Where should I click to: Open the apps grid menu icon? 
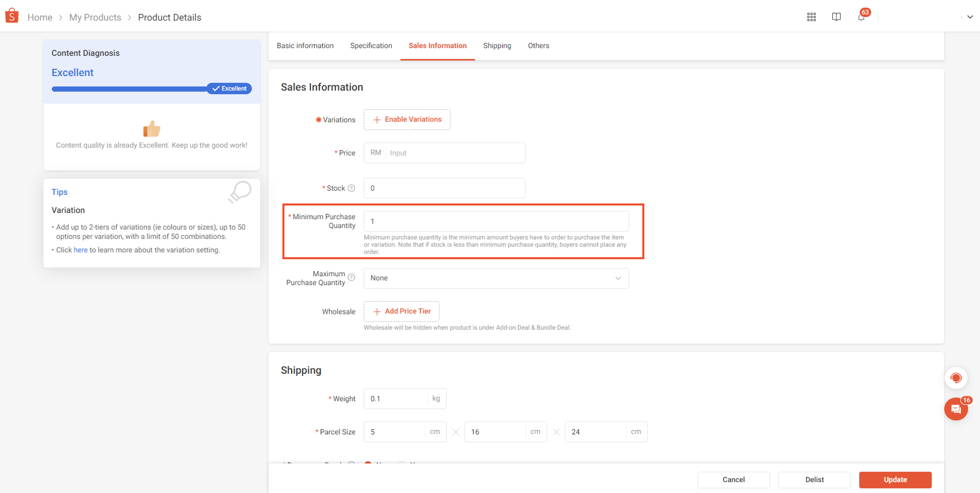[x=812, y=17]
